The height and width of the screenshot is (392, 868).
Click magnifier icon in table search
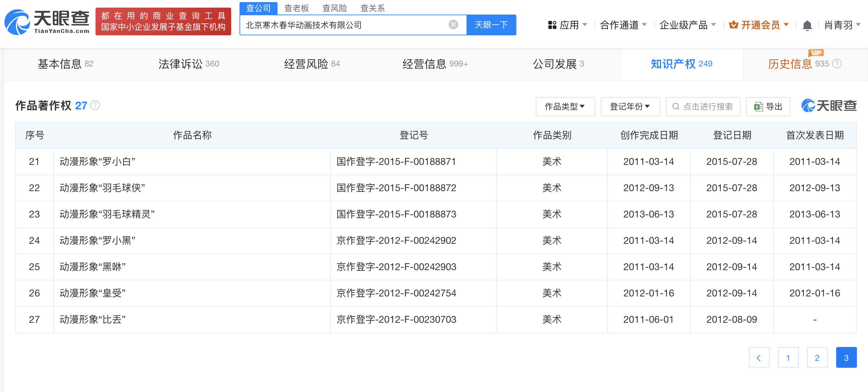tap(676, 107)
